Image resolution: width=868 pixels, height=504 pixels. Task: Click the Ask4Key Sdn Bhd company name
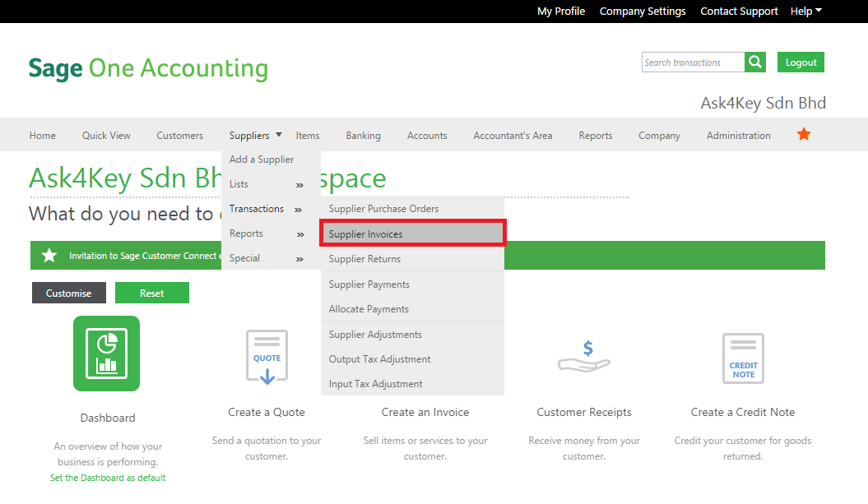(763, 103)
